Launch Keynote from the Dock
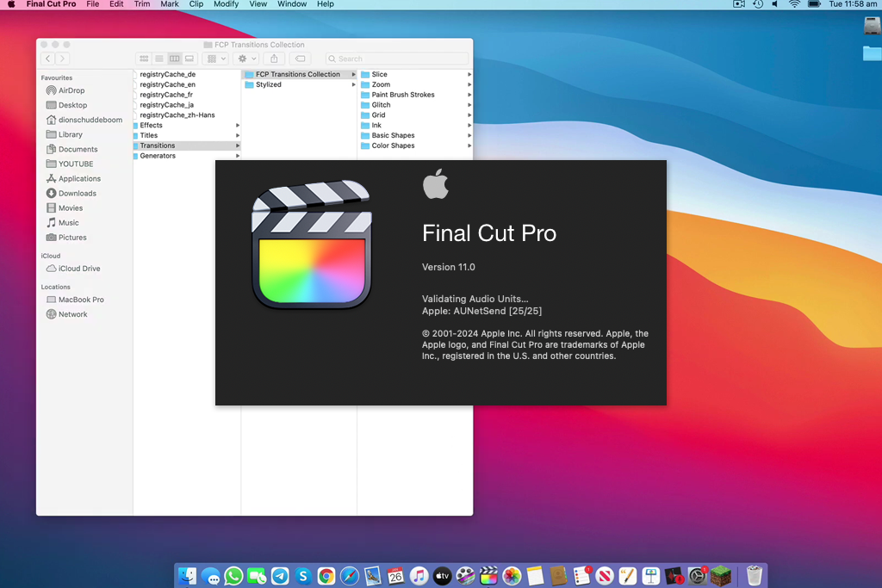This screenshot has height=588, width=882. pos(651,576)
